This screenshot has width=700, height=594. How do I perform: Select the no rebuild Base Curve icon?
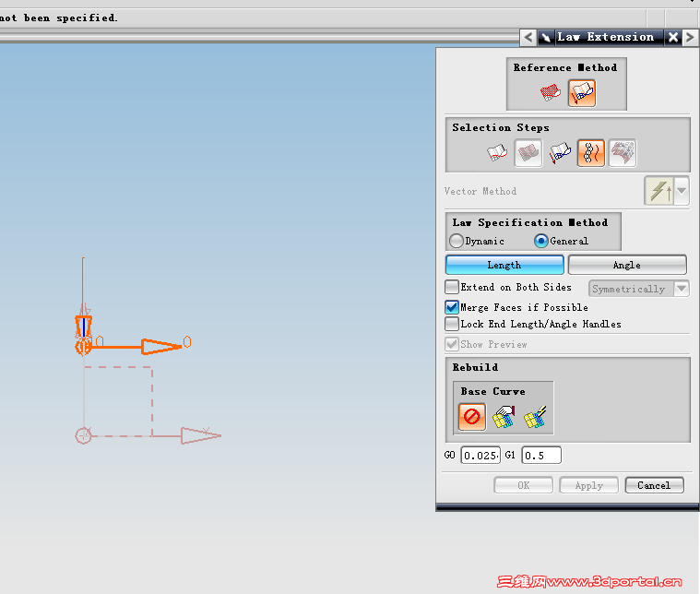[472, 417]
